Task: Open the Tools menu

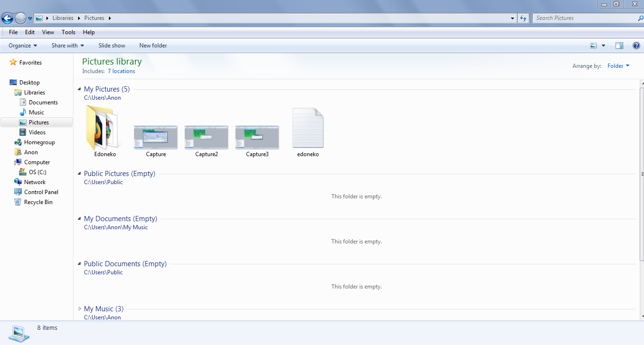Action: coord(68,32)
